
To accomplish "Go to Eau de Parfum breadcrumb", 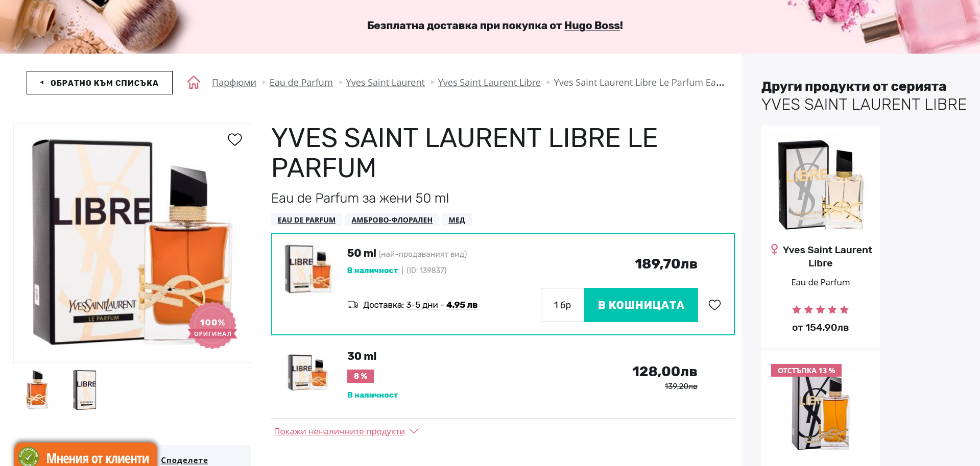I will [x=301, y=82].
